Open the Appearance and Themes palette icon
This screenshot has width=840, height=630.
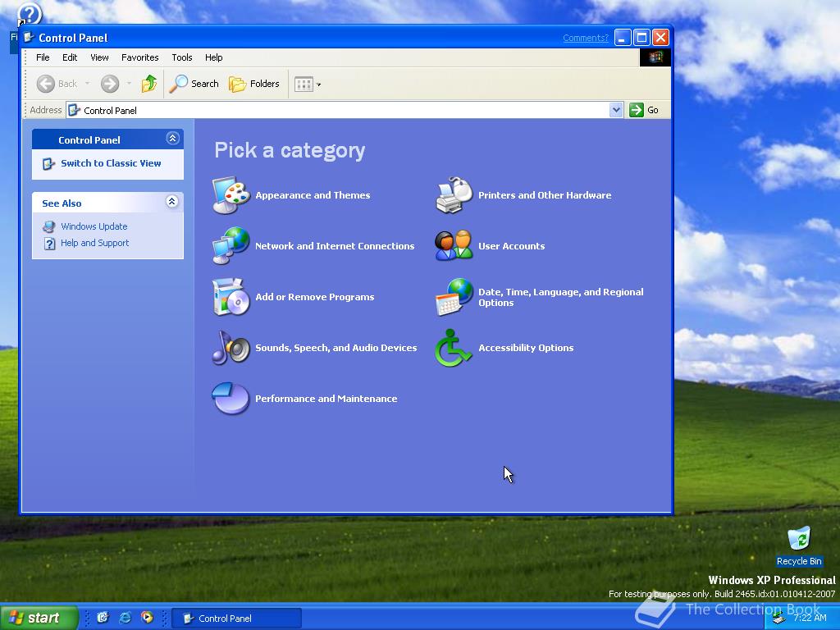[231, 195]
